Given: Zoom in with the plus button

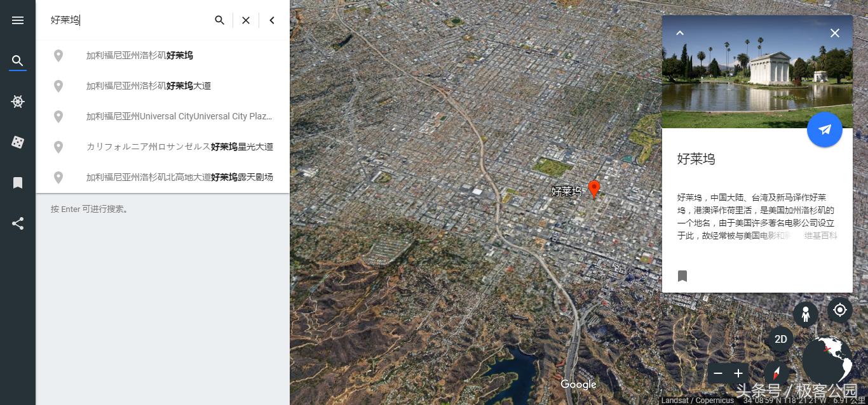Looking at the screenshot, I should tap(738, 373).
